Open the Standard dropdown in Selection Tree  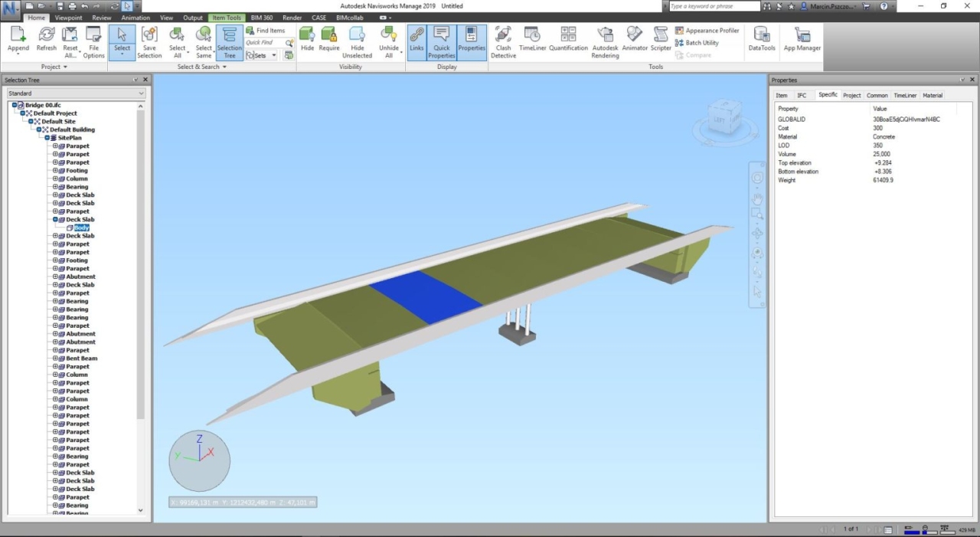pyautogui.click(x=75, y=93)
